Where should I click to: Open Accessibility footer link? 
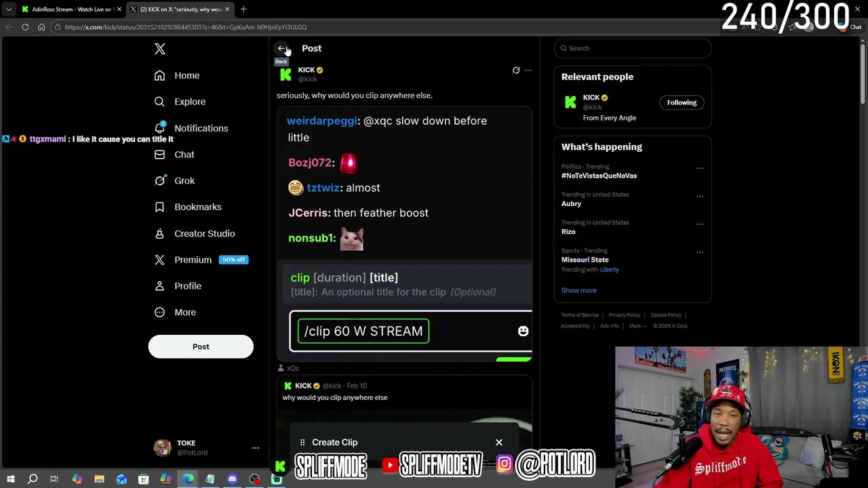coord(575,326)
